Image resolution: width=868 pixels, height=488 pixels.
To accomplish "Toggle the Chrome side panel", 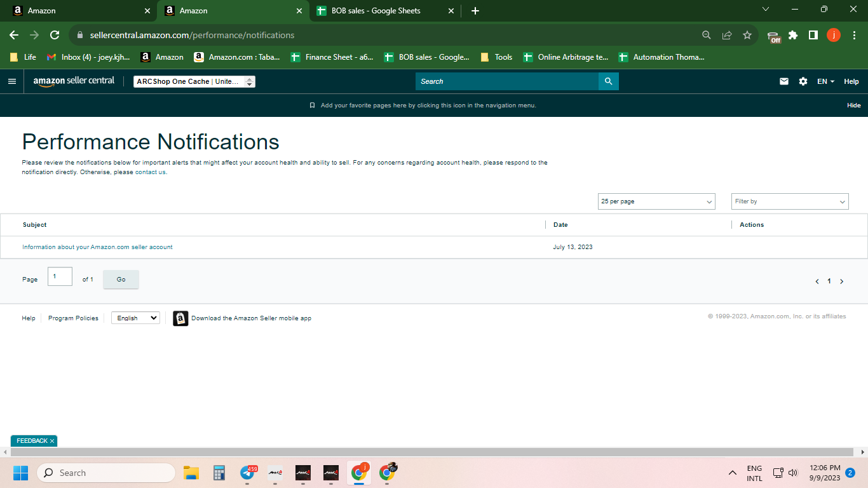I will click(813, 35).
